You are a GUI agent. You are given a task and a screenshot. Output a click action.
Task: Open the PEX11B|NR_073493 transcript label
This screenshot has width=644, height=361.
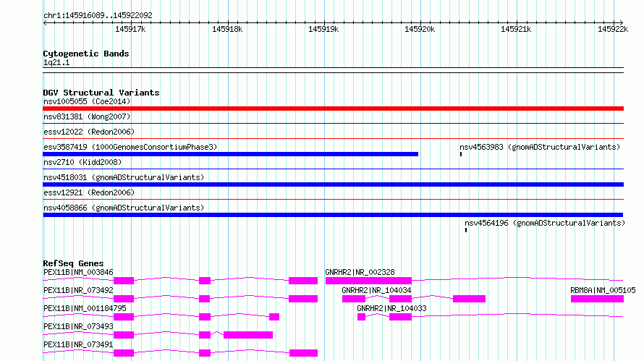click(x=78, y=326)
